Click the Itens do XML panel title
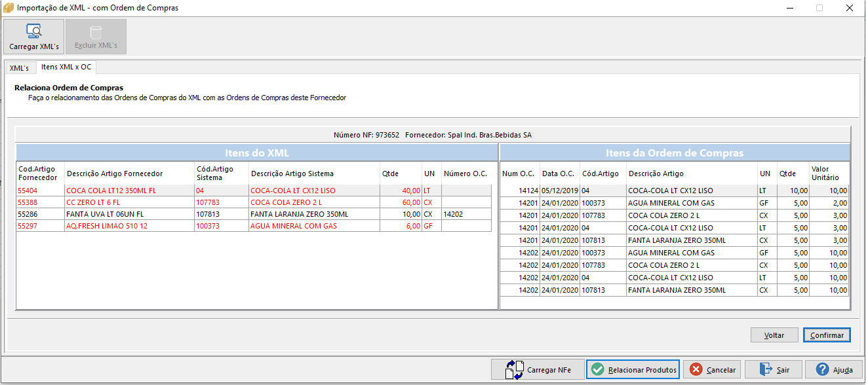Screen dimensions: 868x385 pos(257,153)
